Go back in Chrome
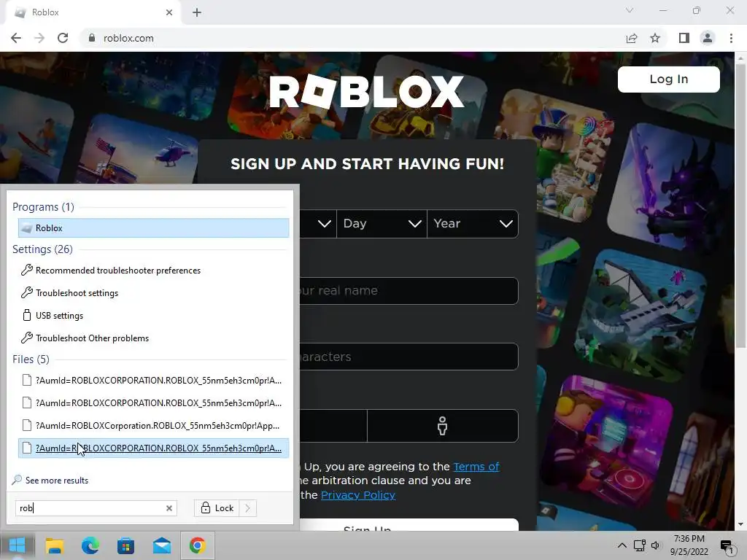This screenshot has width=747, height=560. point(16,38)
